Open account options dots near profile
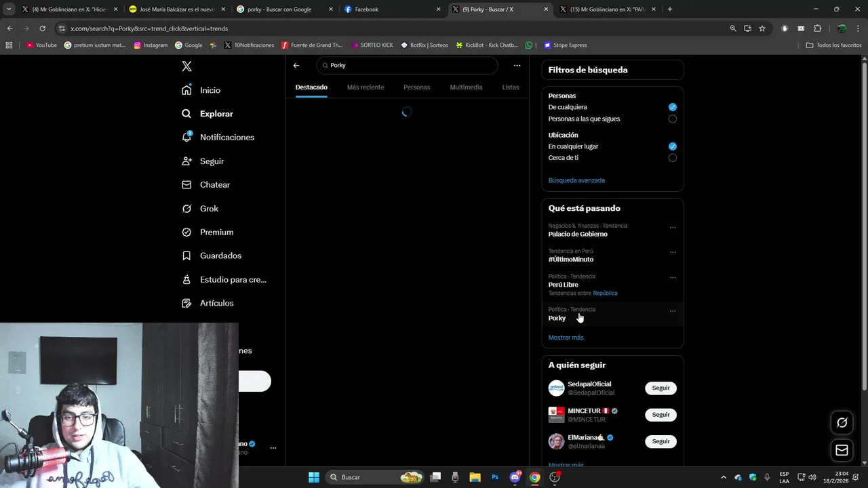 273,448
